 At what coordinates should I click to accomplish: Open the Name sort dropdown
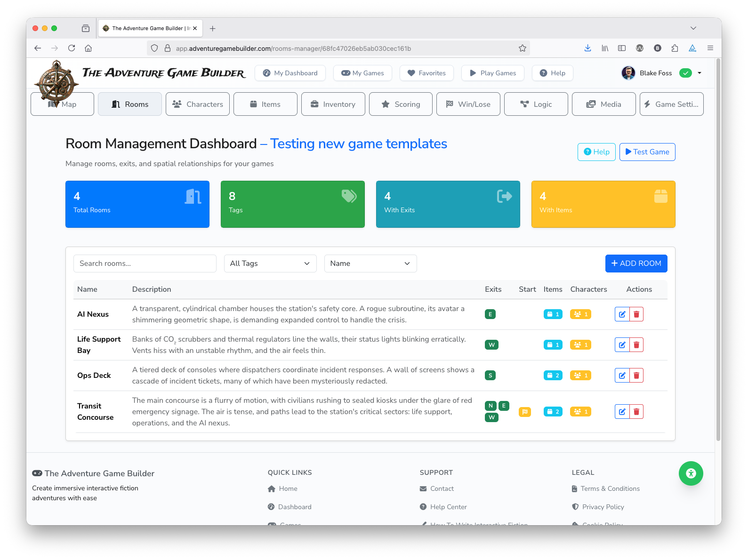(x=370, y=264)
